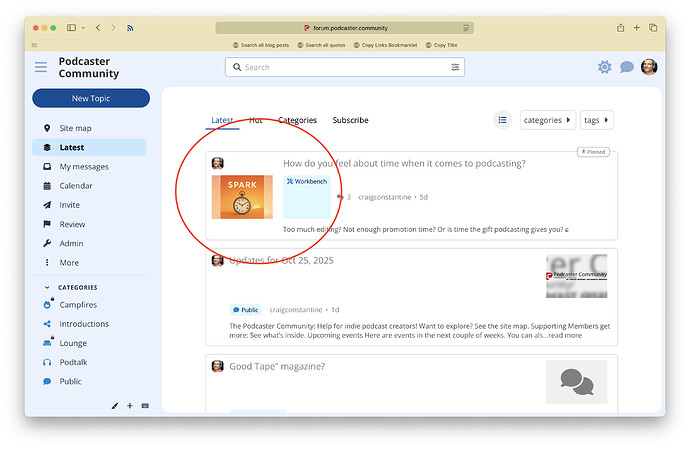Click the Safari Share icon
Screen dimensions: 690x449
tap(620, 28)
